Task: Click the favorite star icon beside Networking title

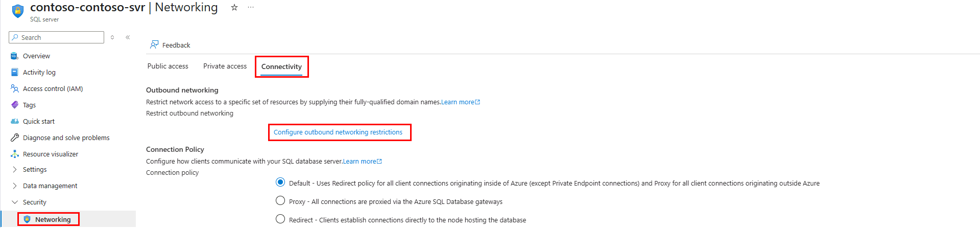Action: 234,8
